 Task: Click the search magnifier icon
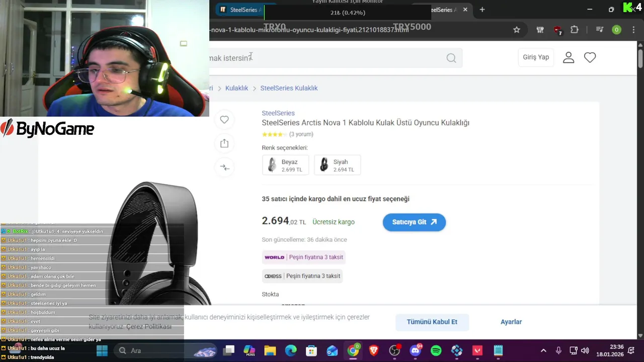pyautogui.click(x=451, y=58)
